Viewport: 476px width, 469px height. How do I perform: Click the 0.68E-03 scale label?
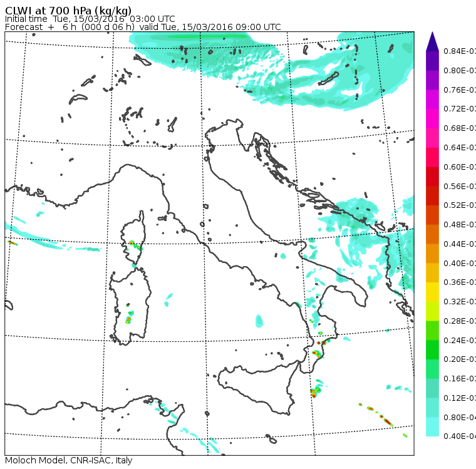[x=460, y=128]
